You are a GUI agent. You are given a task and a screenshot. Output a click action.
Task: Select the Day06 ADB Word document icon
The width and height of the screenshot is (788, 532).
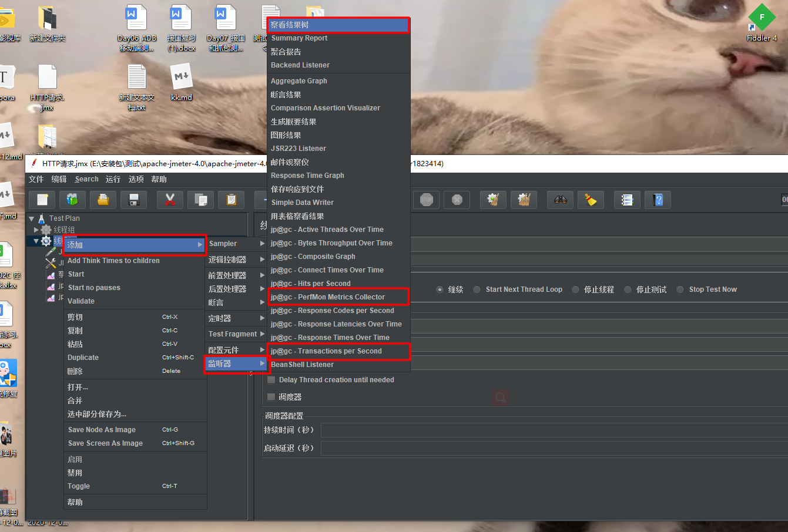pyautogui.click(x=137, y=29)
